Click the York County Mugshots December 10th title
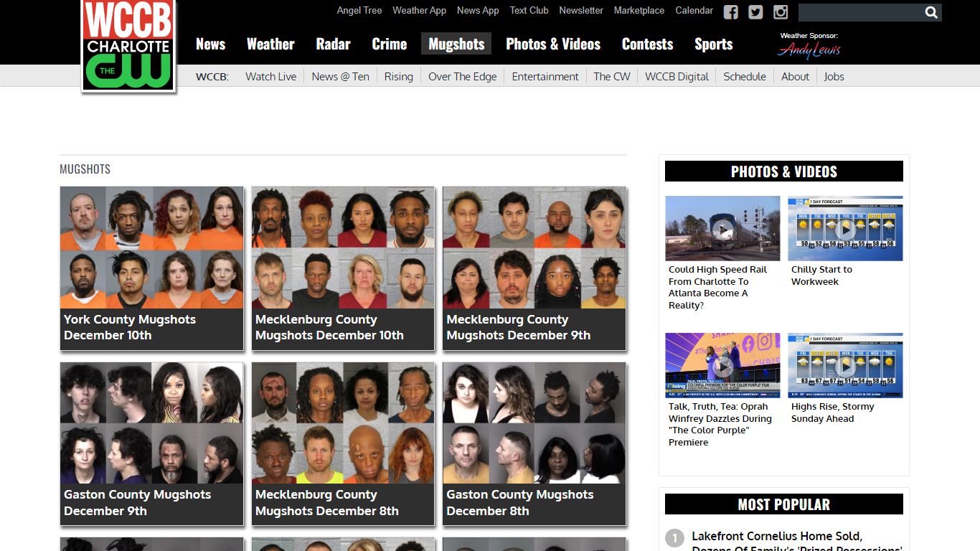The height and width of the screenshot is (551, 980). tap(130, 327)
